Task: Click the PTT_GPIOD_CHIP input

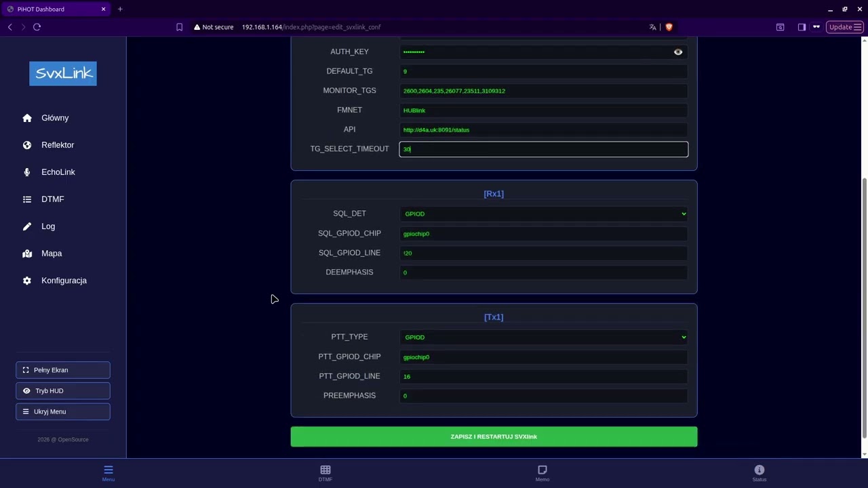Action: (544, 357)
